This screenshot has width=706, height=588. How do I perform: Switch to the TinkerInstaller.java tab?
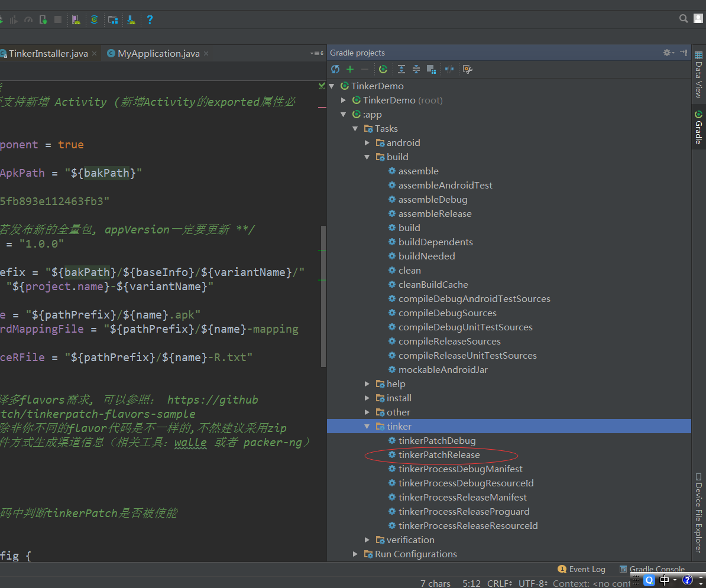click(48, 54)
